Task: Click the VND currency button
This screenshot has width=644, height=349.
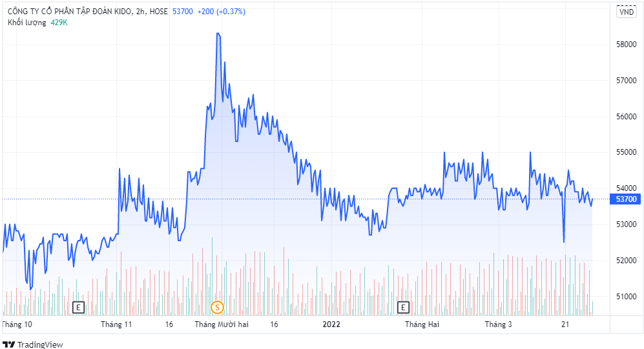Action: click(x=627, y=12)
